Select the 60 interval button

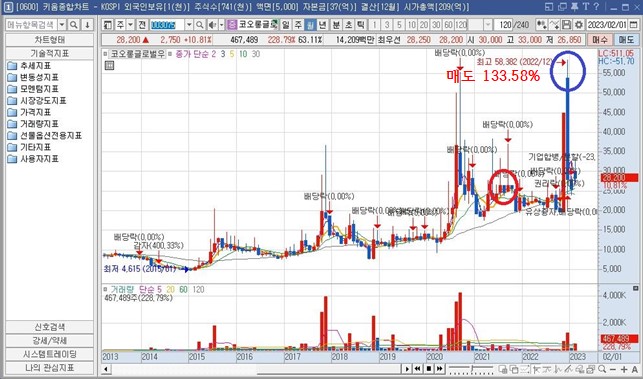449,25
